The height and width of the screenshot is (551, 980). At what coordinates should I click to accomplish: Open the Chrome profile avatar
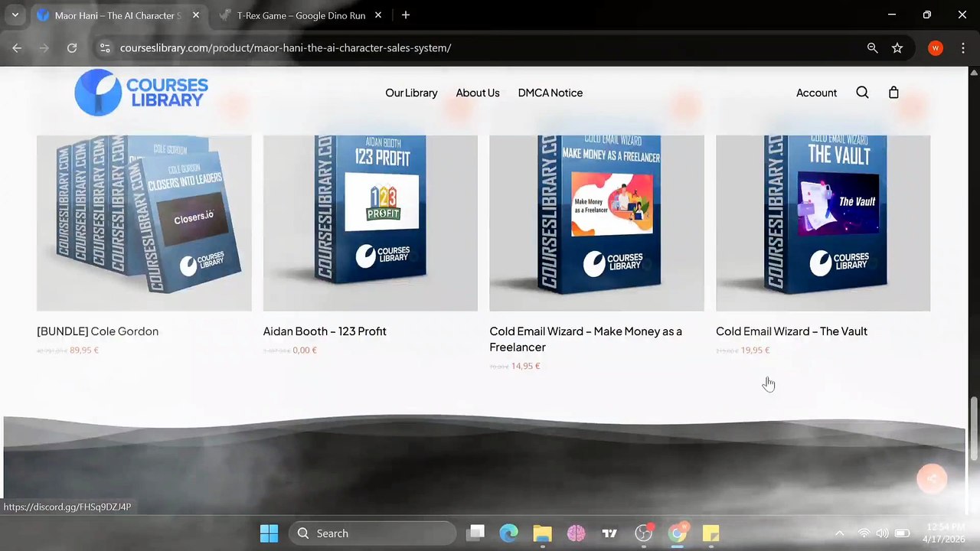pyautogui.click(x=935, y=47)
